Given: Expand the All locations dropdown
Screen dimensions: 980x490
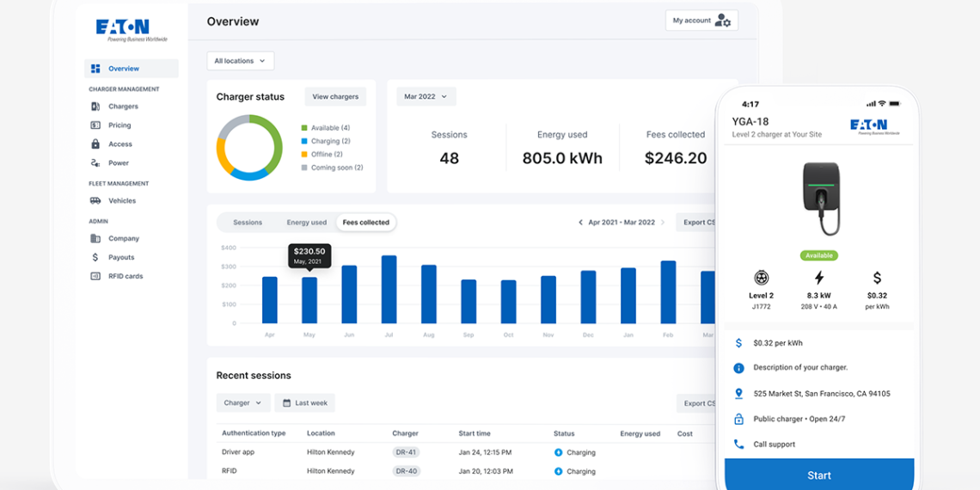Looking at the screenshot, I should tap(240, 61).
